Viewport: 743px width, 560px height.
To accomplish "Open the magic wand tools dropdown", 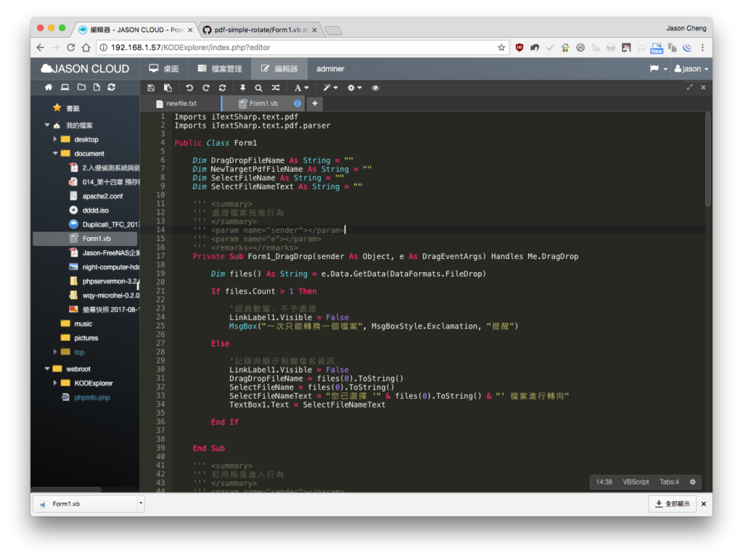I will (330, 88).
